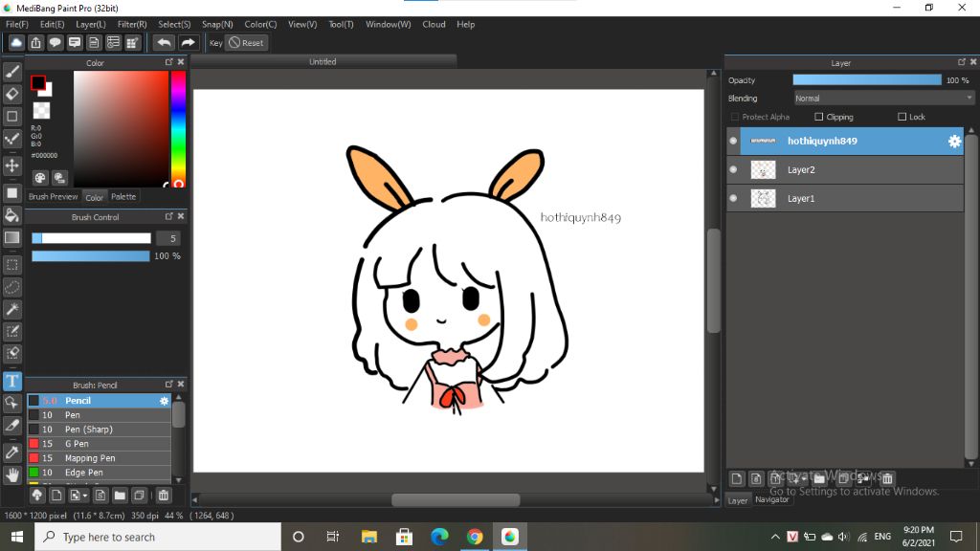The height and width of the screenshot is (551, 980).
Task: Click the transparent color swatch
Action: 41,111
